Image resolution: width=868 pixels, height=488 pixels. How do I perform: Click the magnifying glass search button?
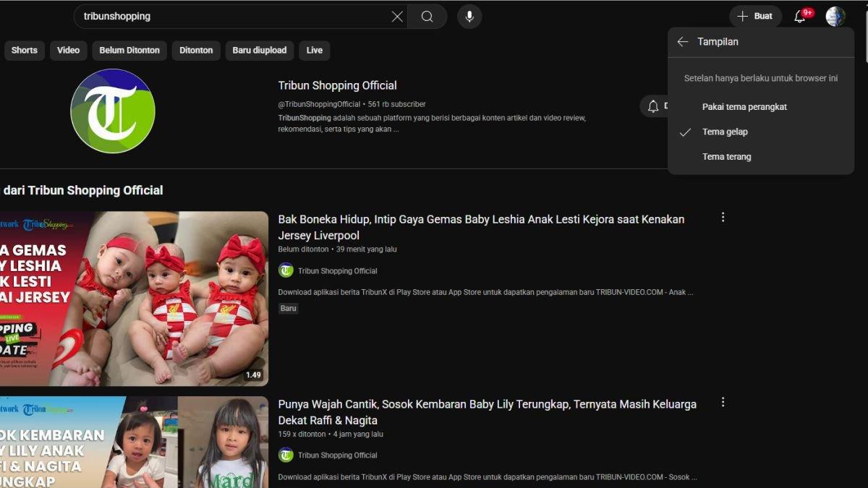pyautogui.click(x=427, y=17)
